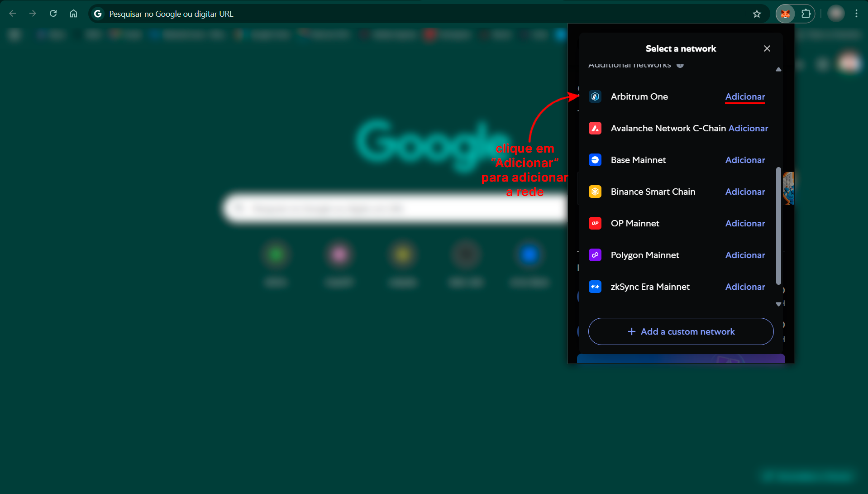Screen dimensions: 868x494
Task: Click the Avalanche Network C-Chain name
Action: 668,128
